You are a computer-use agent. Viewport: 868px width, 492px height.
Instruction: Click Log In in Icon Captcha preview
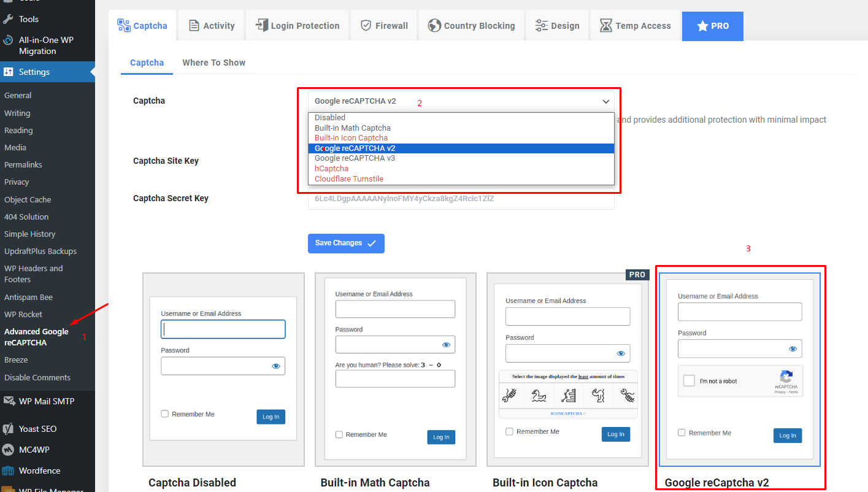pos(616,434)
